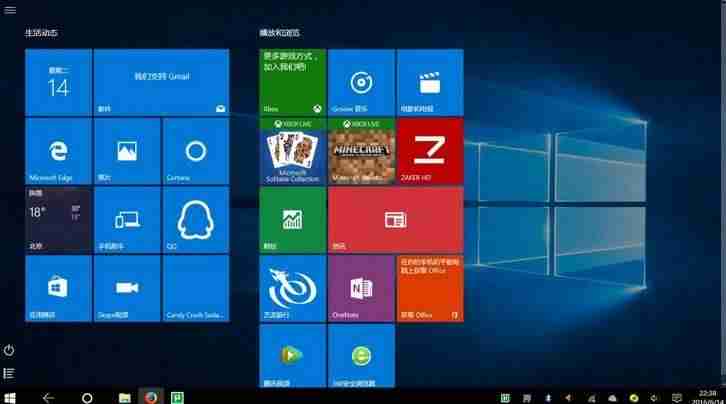Image resolution: width=726 pixels, height=404 pixels.
Task: Open the weather tile showing 18°
Action: [x=58, y=220]
